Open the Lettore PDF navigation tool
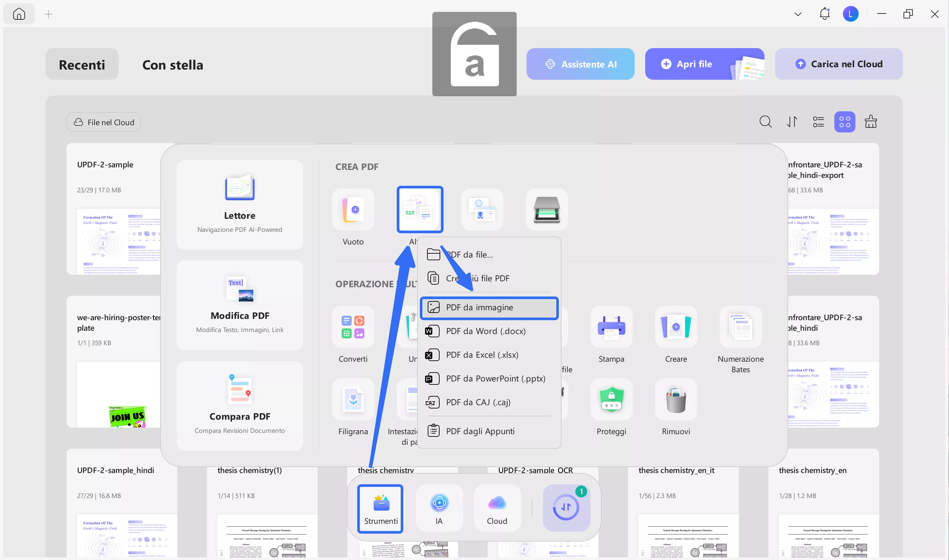Image resolution: width=949 pixels, height=560 pixels. click(x=239, y=204)
